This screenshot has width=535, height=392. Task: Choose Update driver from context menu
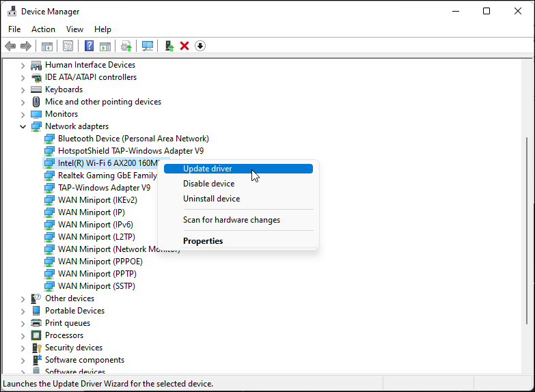pyautogui.click(x=208, y=169)
